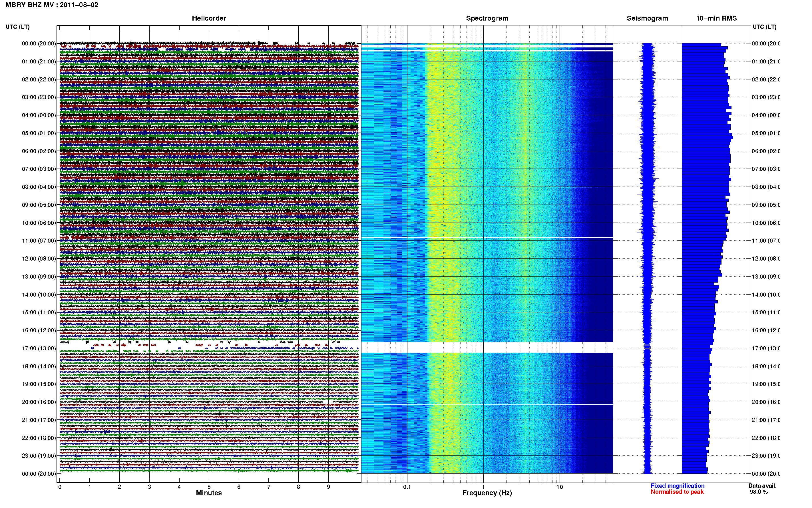Click tick label "8" on the Minutes axis

click(x=298, y=487)
